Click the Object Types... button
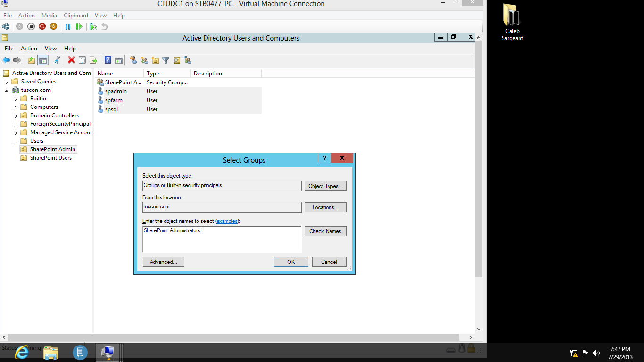The width and height of the screenshot is (644, 362). point(326,186)
